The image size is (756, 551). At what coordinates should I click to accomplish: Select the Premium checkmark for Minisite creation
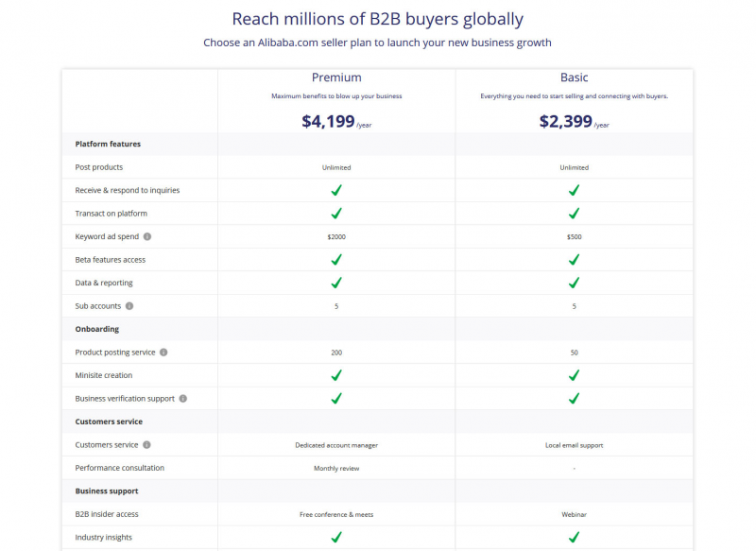coord(336,375)
